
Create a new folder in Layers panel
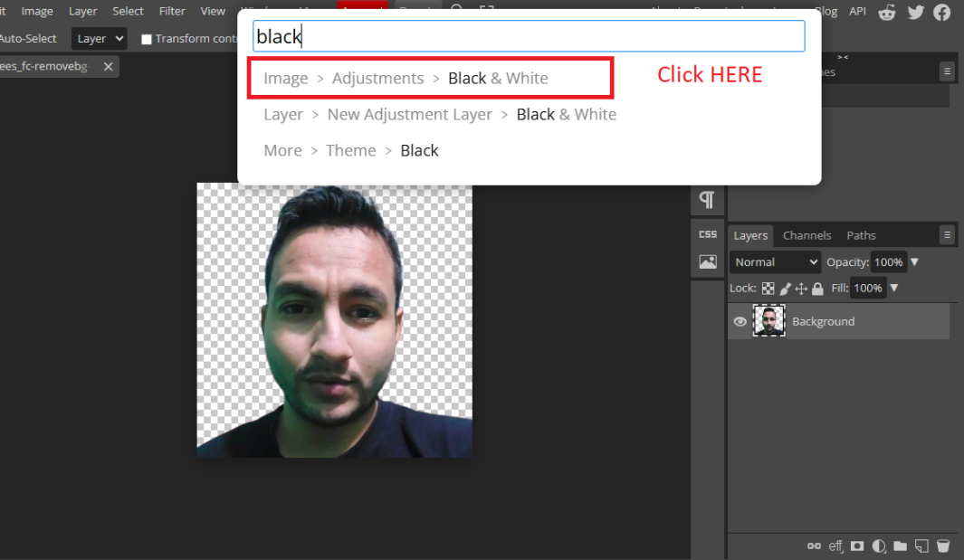tap(900, 546)
